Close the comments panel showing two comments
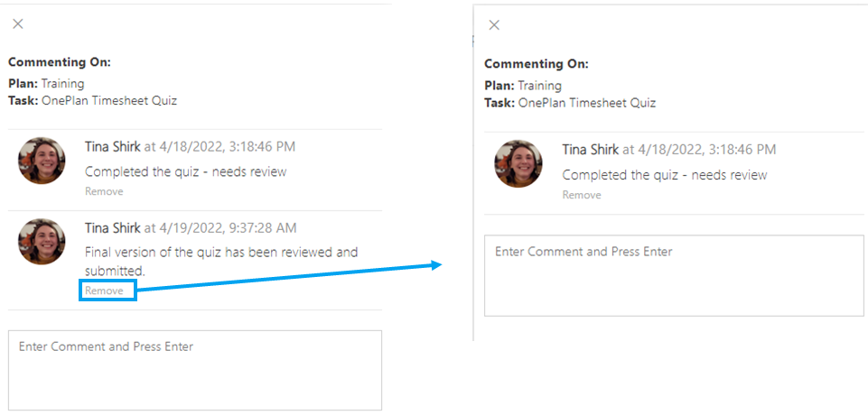 (x=18, y=23)
